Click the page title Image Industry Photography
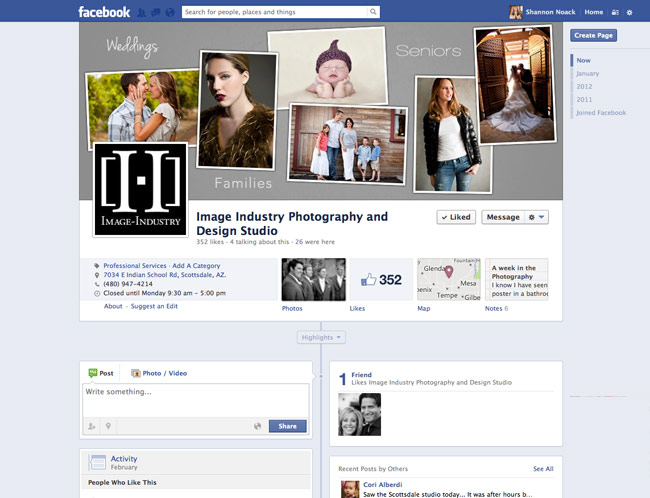This screenshot has width=650, height=498. [292, 223]
